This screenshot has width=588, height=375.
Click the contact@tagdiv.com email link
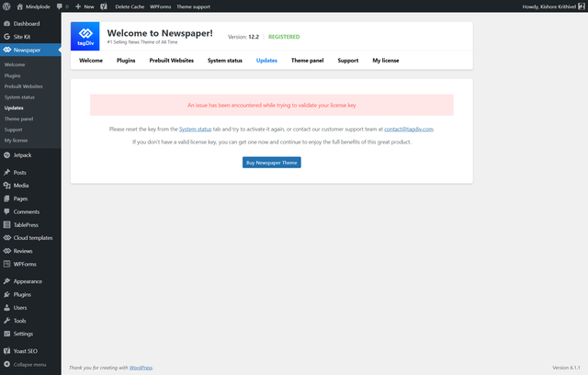click(408, 129)
